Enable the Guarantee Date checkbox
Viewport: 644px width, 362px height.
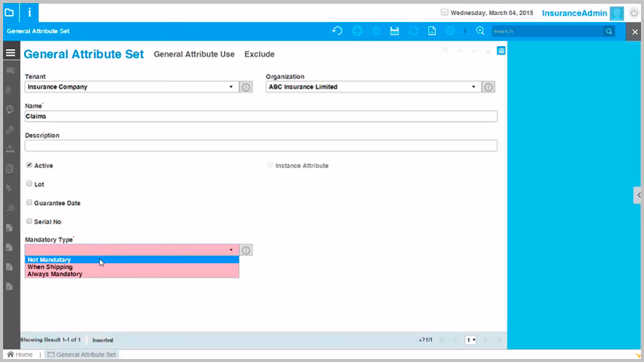tap(29, 202)
